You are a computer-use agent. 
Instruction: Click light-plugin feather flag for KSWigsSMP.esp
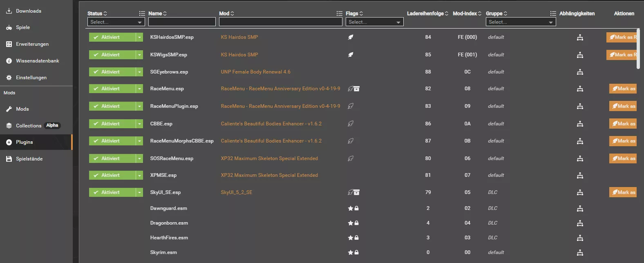(x=351, y=55)
